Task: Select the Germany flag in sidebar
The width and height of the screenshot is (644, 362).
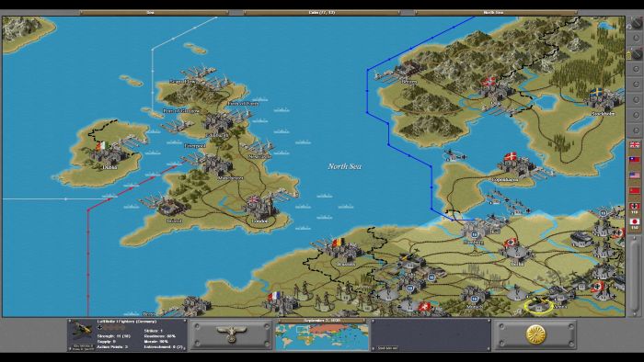Action: pos(635,206)
